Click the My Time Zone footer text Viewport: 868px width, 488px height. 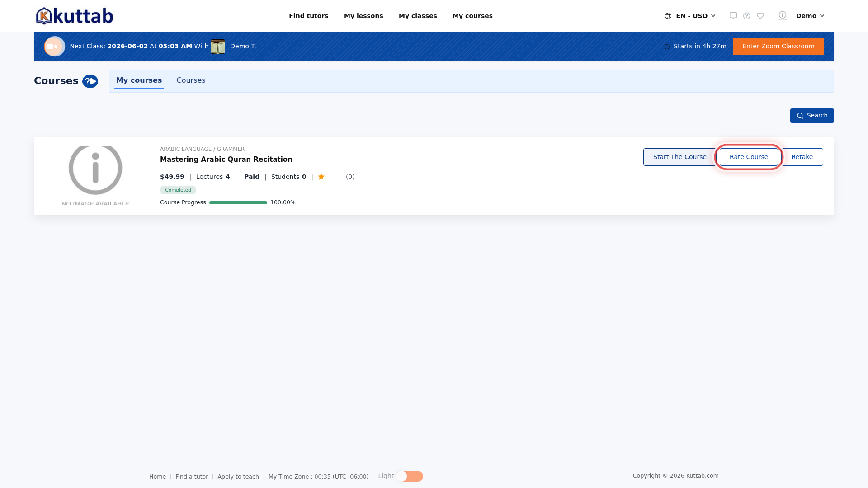(318, 477)
